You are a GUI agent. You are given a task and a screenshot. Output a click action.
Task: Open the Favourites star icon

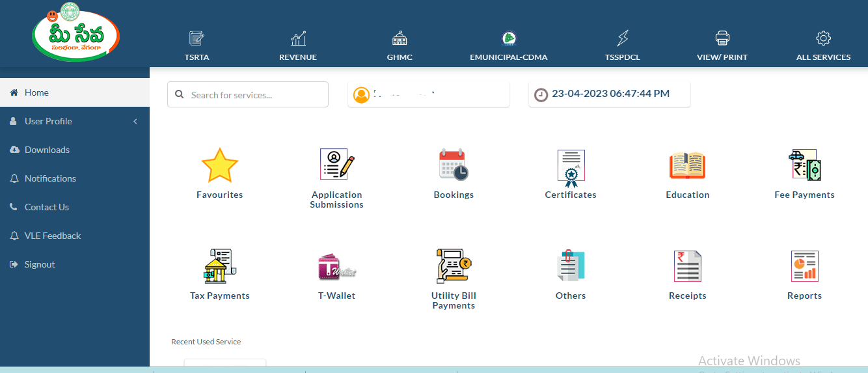click(220, 165)
